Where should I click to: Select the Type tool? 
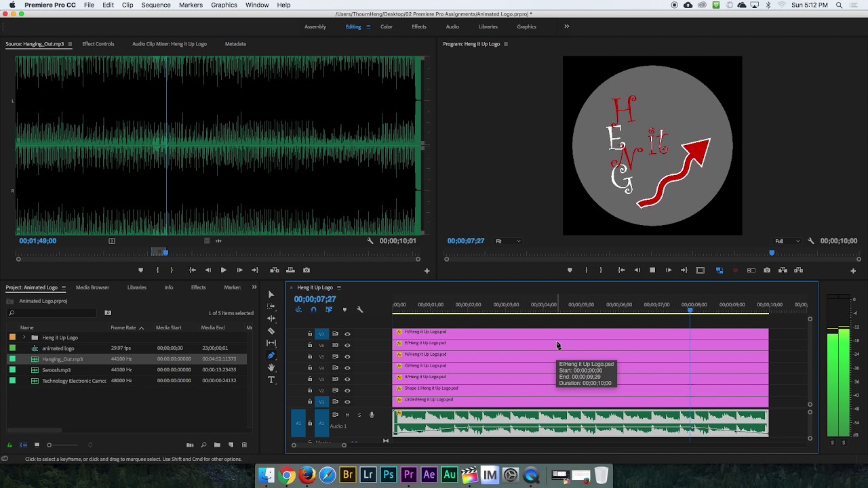271,380
